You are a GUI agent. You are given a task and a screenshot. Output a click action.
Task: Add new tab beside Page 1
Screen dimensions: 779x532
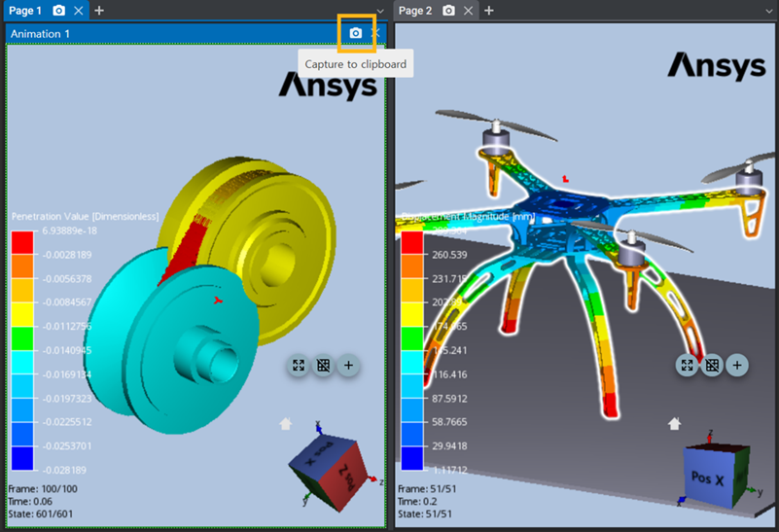click(x=99, y=11)
